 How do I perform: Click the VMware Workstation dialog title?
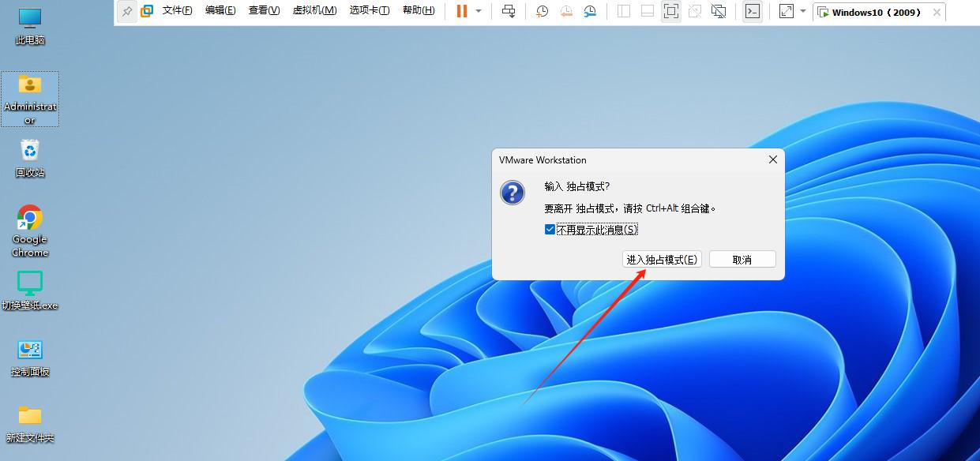click(543, 159)
